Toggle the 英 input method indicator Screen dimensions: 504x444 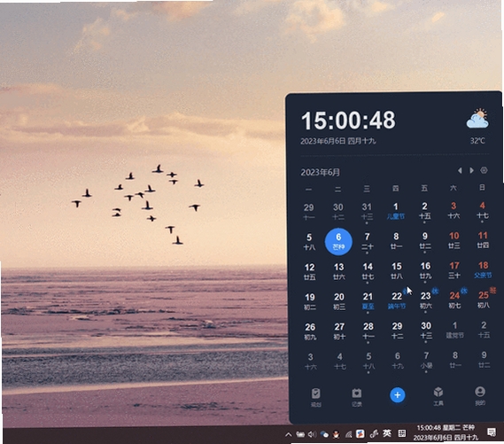coord(387,433)
